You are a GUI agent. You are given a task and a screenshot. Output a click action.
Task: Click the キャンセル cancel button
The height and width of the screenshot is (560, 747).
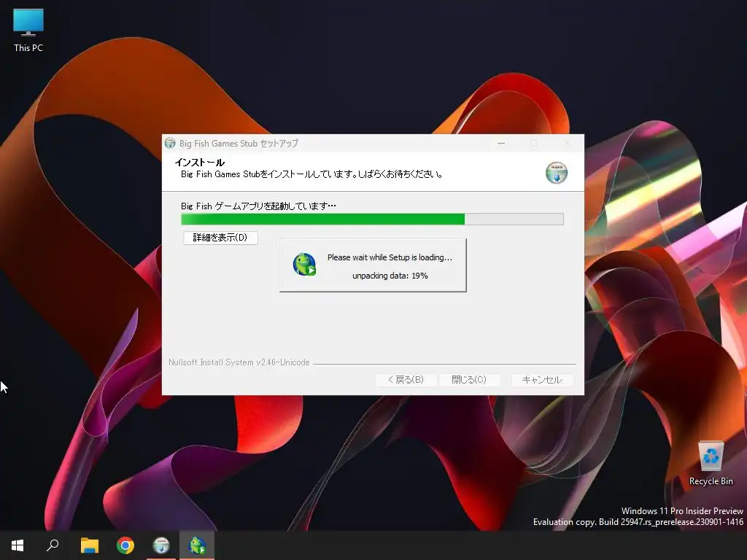coord(542,380)
